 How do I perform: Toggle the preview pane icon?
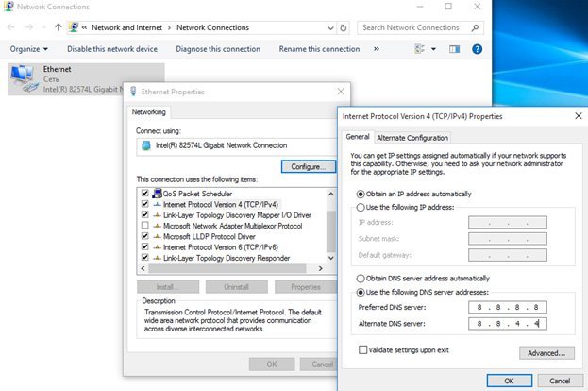(455, 49)
